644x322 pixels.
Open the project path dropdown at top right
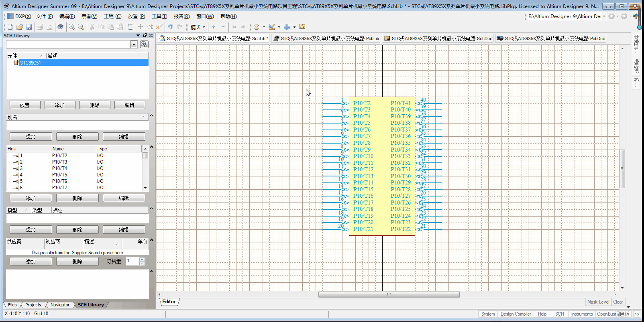point(604,16)
